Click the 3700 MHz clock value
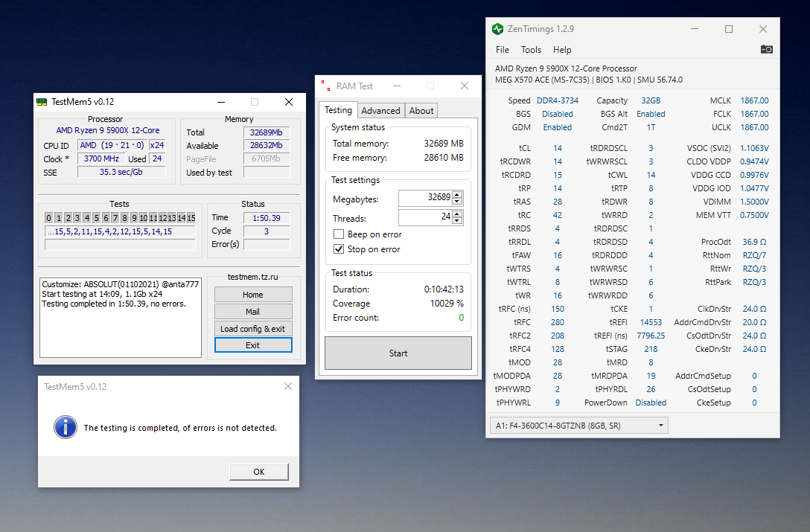Viewport: 810px width, 532px height. tap(101, 158)
